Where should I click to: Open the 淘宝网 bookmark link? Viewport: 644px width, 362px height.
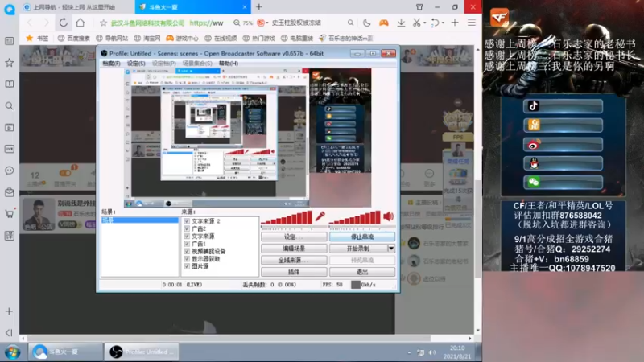147,38
